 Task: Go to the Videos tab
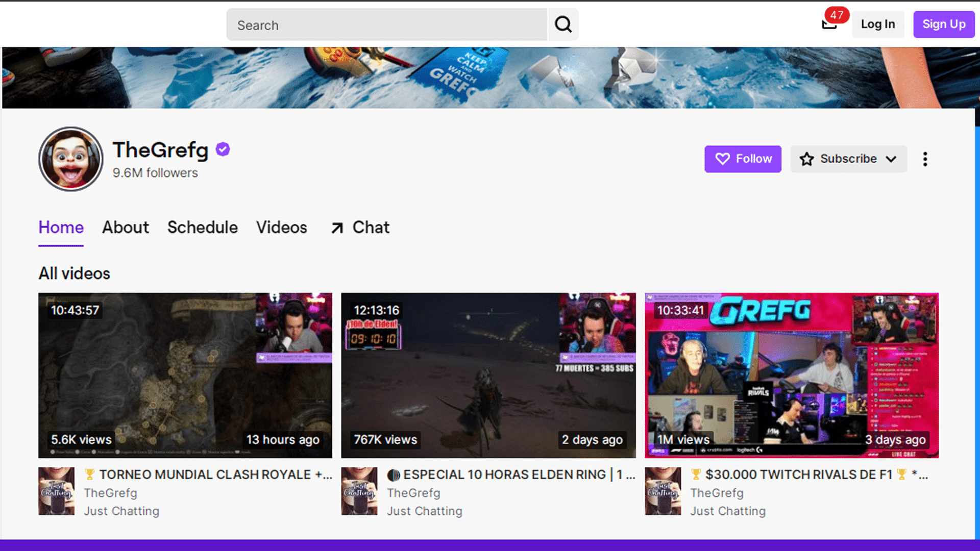tap(282, 228)
